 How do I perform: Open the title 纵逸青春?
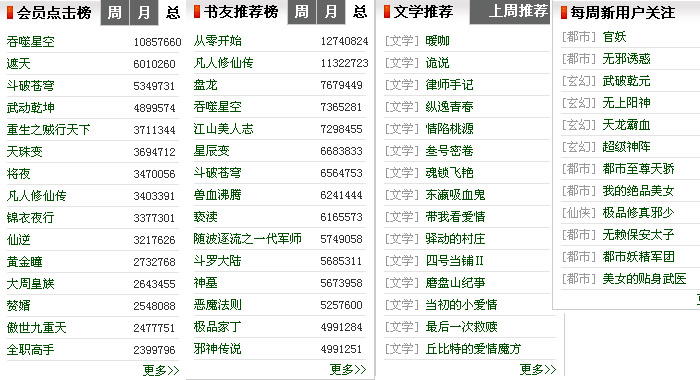[450, 107]
